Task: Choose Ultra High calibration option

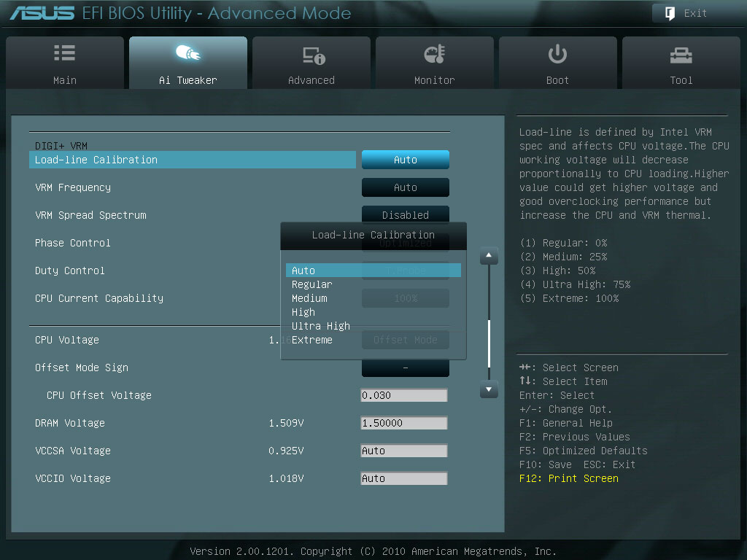Action: point(321,326)
